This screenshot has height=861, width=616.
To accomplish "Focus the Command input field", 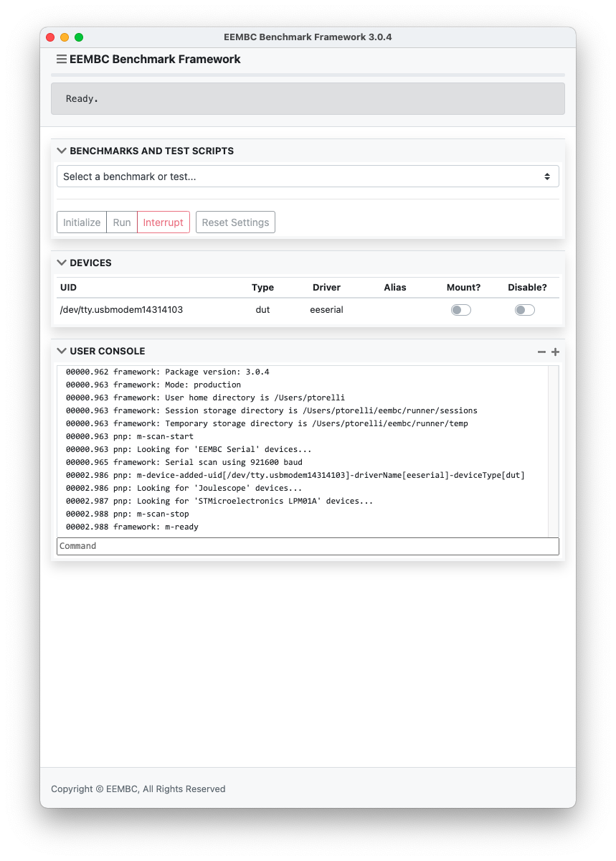I will pyautogui.click(x=308, y=546).
